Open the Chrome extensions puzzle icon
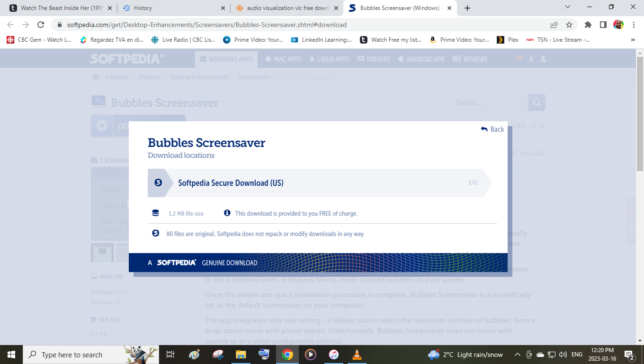The height and width of the screenshot is (364, 644). pyautogui.click(x=588, y=25)
